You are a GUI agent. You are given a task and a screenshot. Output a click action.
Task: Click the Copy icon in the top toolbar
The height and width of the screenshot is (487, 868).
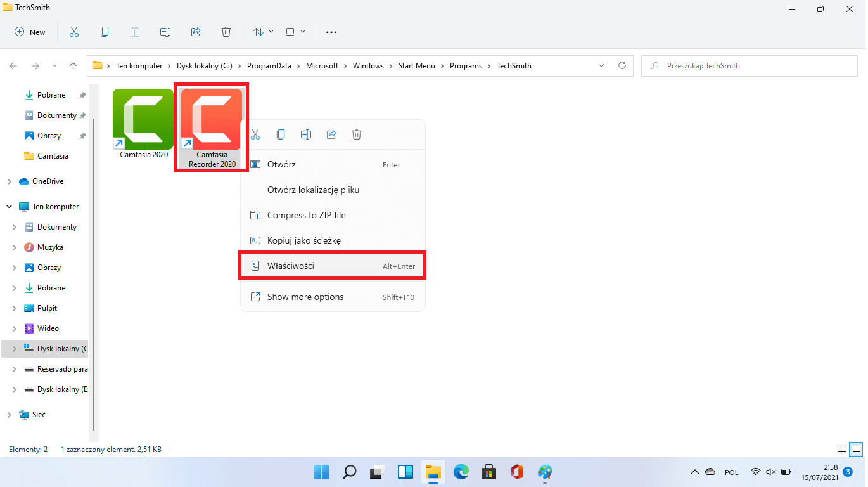pos(105,32)
